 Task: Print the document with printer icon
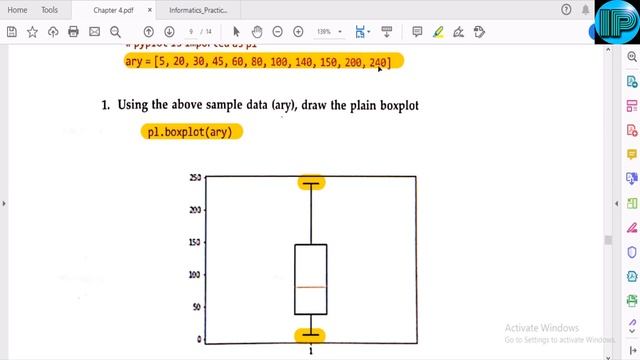73,32
